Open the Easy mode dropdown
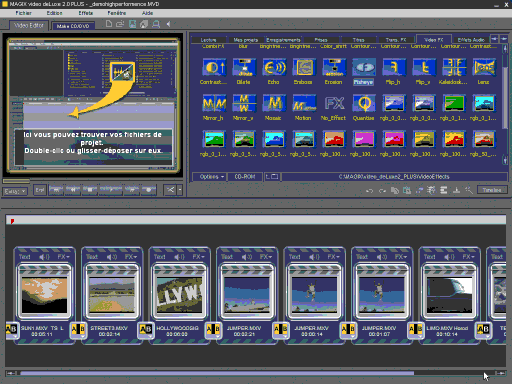This screenshot has width=512, height=384. point(15,191)
